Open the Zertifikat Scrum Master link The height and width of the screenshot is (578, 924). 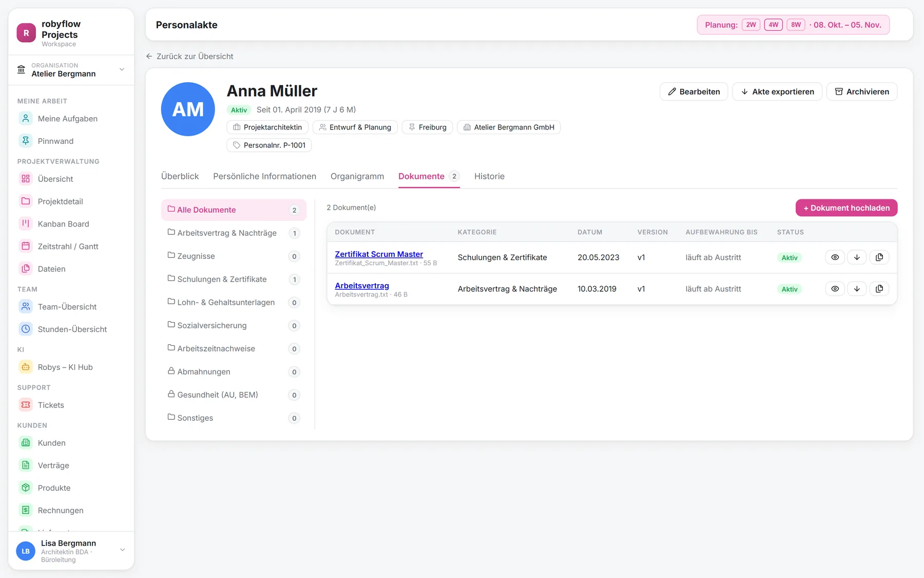(x=379, y=254)
